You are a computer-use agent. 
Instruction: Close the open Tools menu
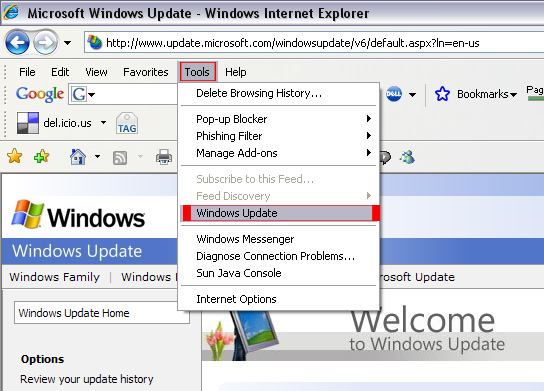tap(197, 72)
